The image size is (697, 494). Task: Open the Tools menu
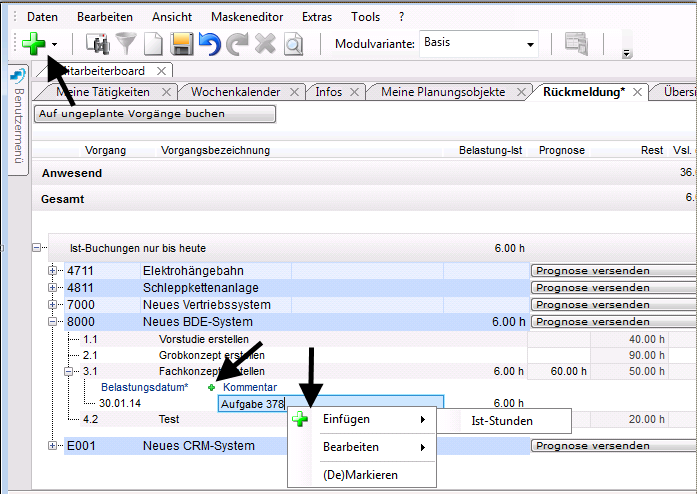365,17
